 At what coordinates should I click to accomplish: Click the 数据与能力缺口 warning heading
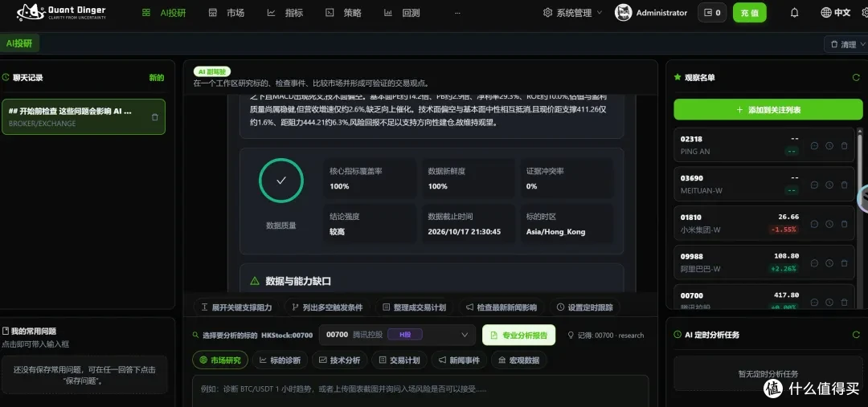click(x=291, y=281)
